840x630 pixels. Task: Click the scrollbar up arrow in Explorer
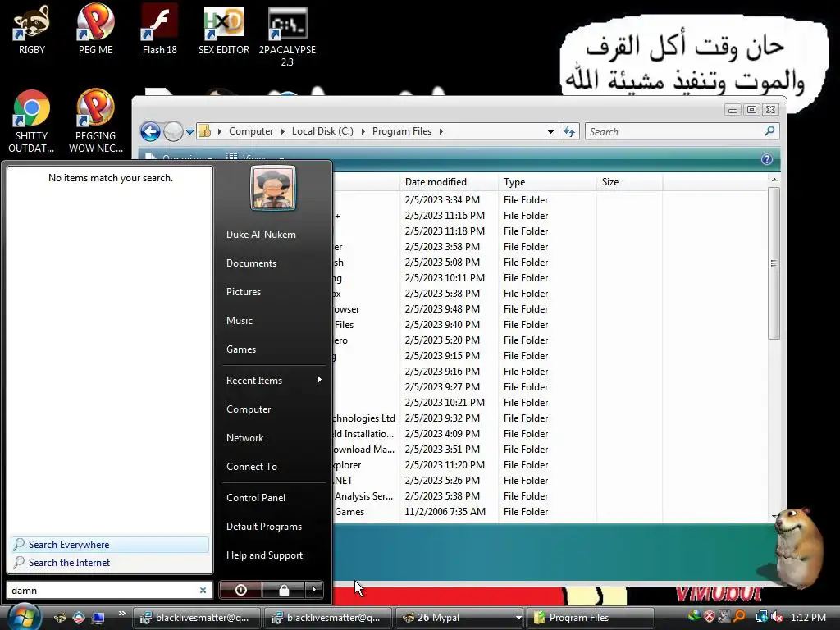click(x=774, y=180)
